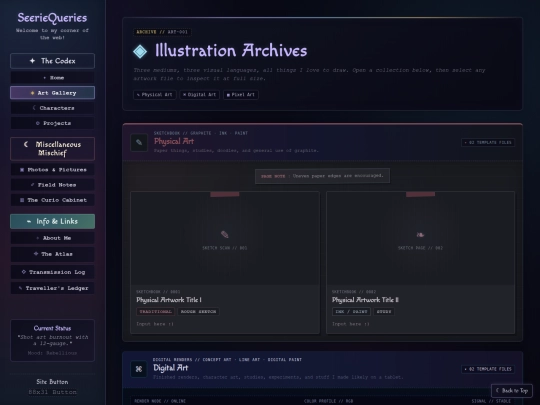Jump to Pixel Art chip
Image resolution: width=540 pixels, height=405 pixels.
coord(241,95)
